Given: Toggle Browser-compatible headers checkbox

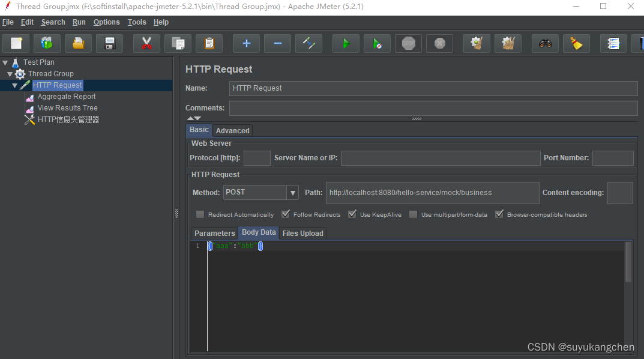Looking at the screenshot, I should [x=499, y=214].
